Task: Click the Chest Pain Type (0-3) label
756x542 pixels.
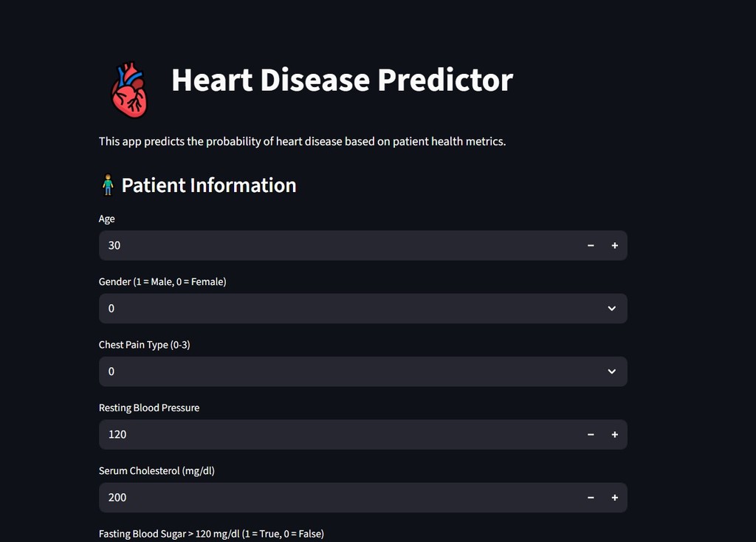Action: pos(144,345)
